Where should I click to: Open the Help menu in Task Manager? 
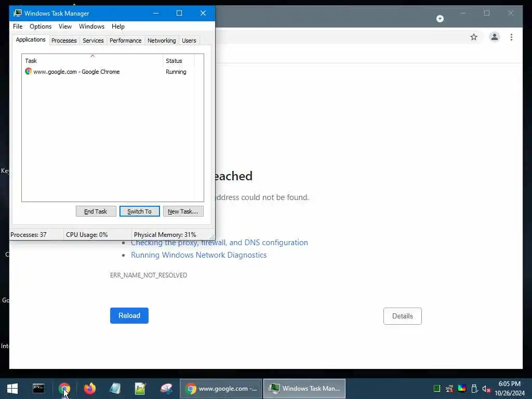click(x=118, y=26)
